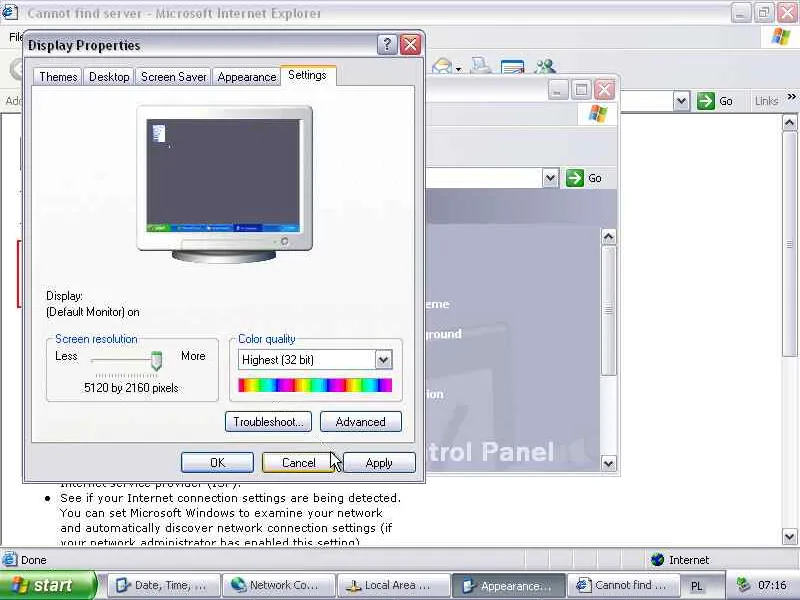800x600 pixels.
Task: Expand the Mail button dropdown arrow
Action: point(459,68)
